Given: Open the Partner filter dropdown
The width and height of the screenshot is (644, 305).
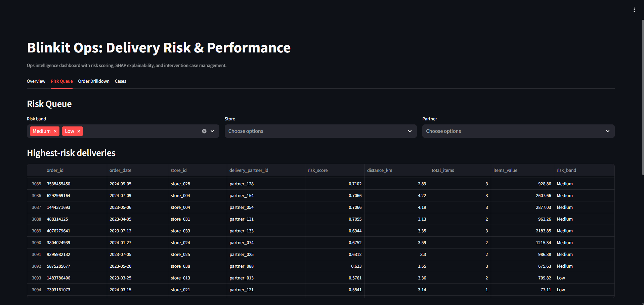Looking at the screenshot, I should 518,131.
